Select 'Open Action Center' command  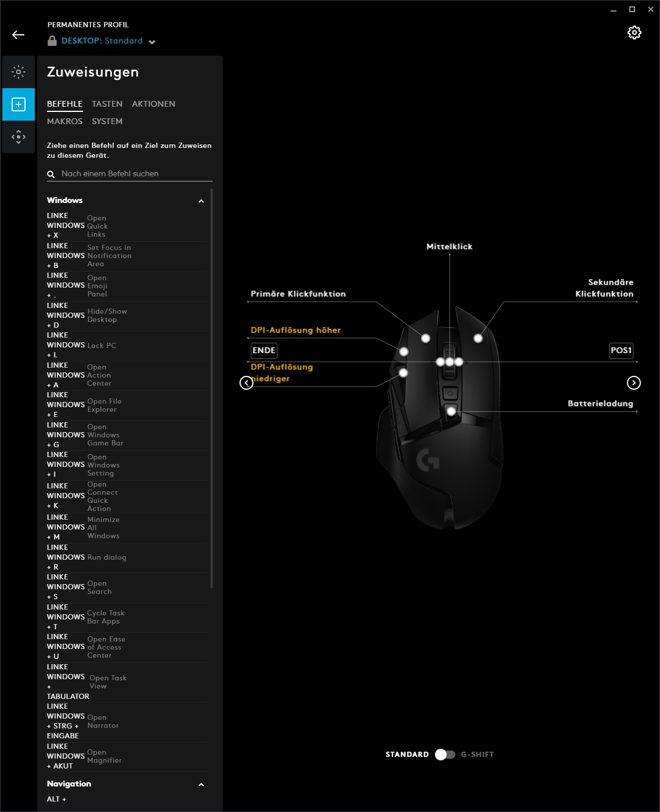[x=126, y=375]
